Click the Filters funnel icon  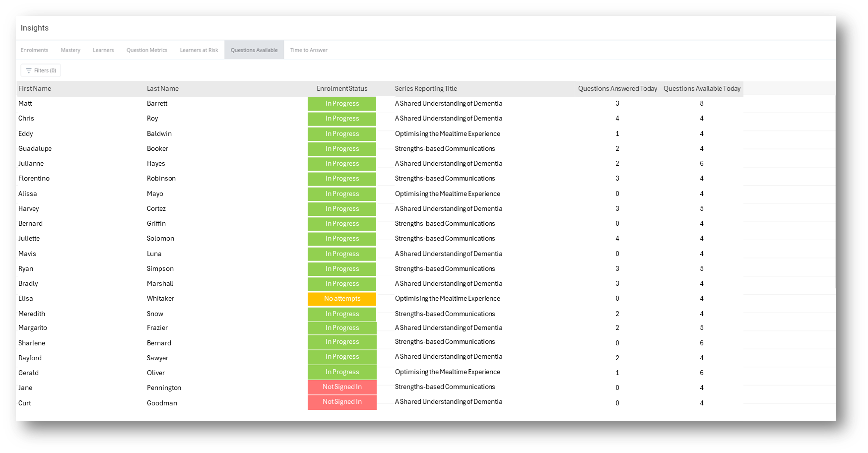pyautogui.click(x=29, y=70)
